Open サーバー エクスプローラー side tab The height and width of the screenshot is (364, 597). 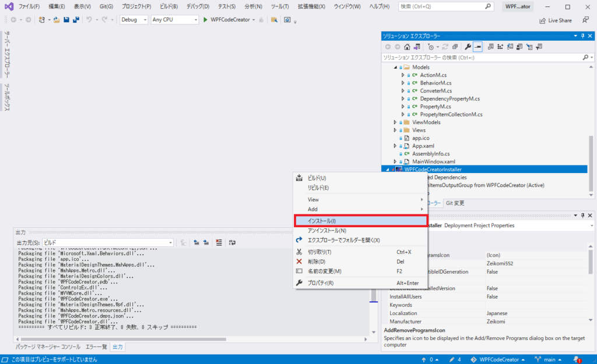tap(7, 55)
